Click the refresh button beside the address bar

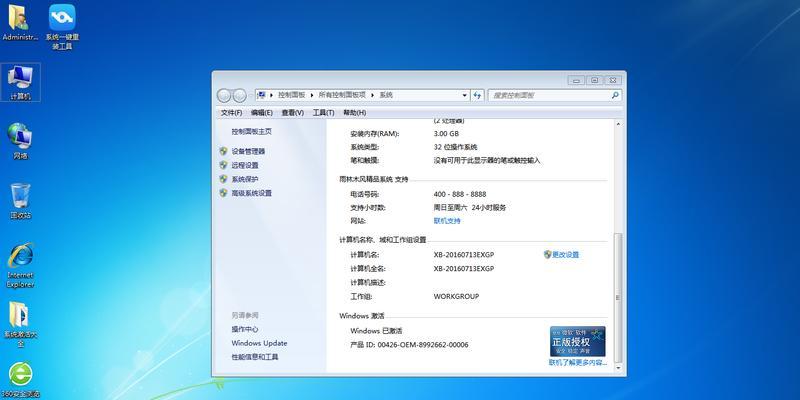click(478, 95)
